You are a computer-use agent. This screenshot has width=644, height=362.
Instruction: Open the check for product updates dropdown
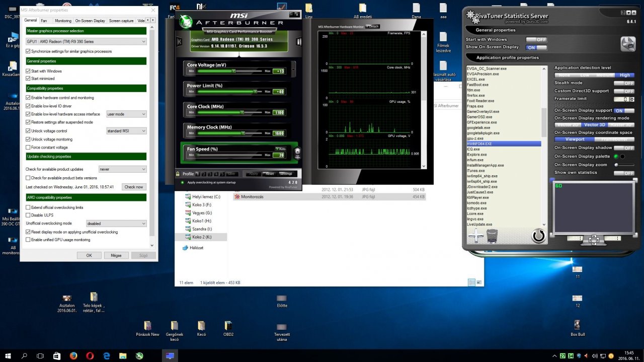click(122, 169)
